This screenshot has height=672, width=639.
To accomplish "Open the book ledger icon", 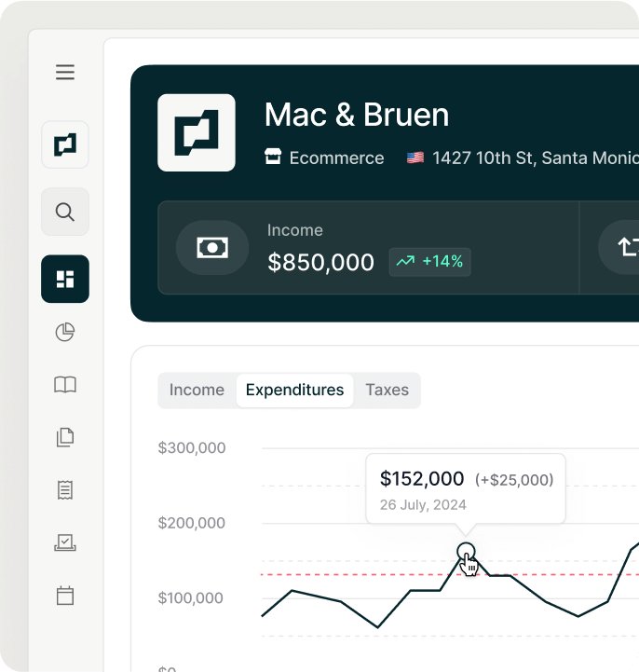I will (65, 385).
